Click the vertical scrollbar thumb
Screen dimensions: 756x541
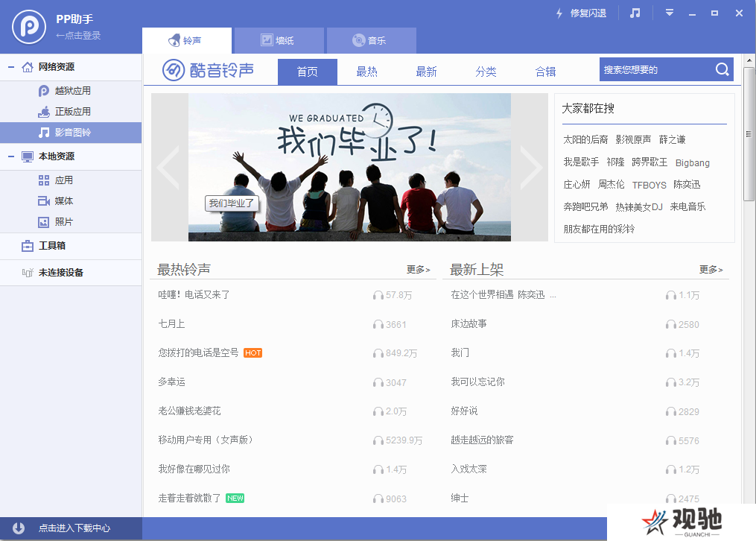click(x=749, y=133)
